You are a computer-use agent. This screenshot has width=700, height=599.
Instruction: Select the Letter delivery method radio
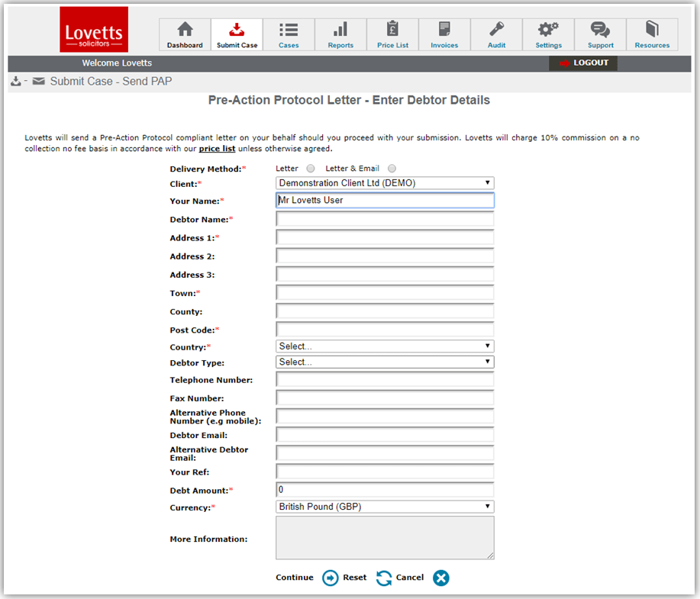(x=310, y=169)
